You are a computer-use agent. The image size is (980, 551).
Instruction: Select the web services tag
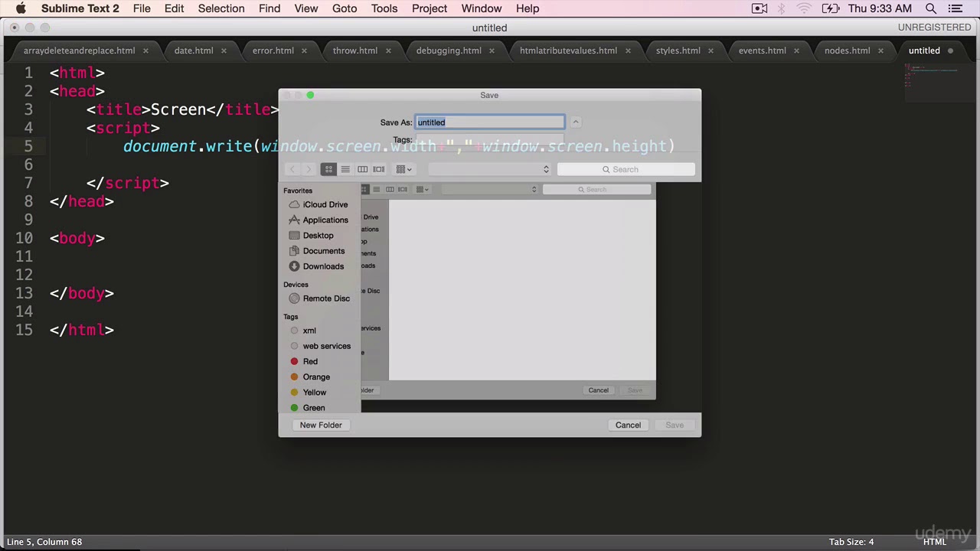coord(321,346)
